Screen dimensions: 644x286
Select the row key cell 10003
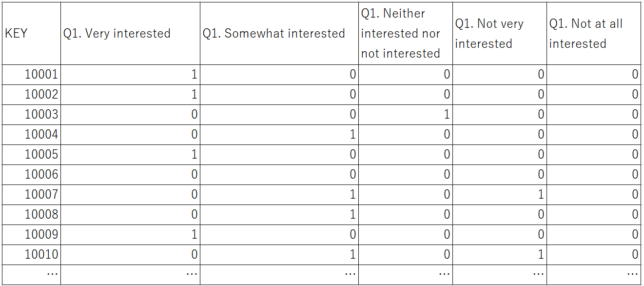31,115
